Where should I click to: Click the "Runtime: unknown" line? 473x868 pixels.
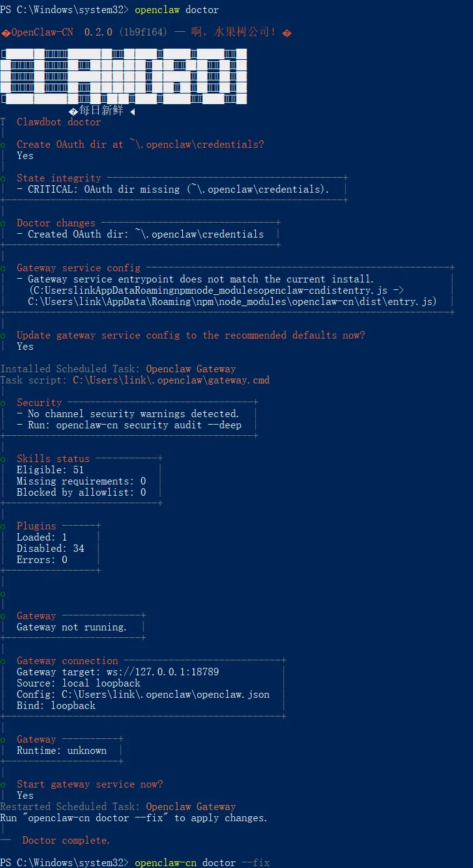pyautogui.click(x=61, y=751)
